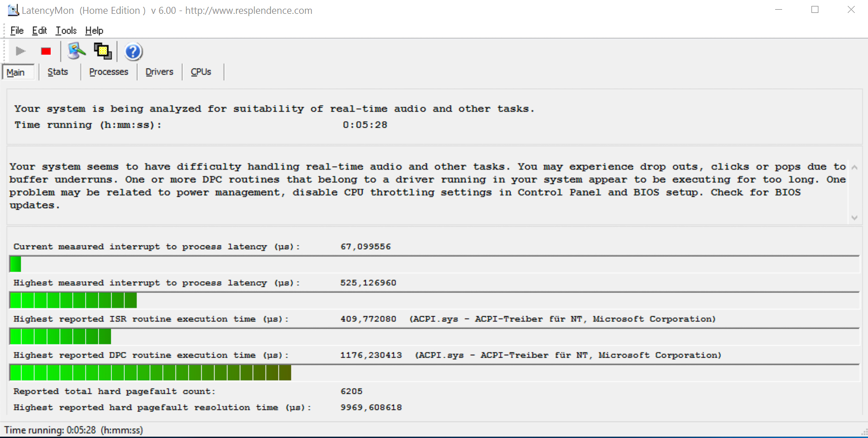Click the LatencyMon app icon in title bar

pyautogui.click(x=13, y=10)
